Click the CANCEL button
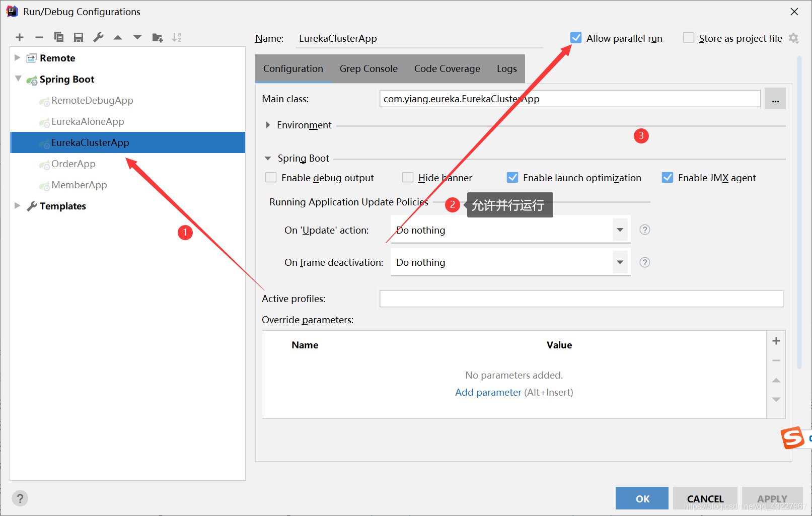The height and width of the screenshot is (516, 812). [705, 498]
